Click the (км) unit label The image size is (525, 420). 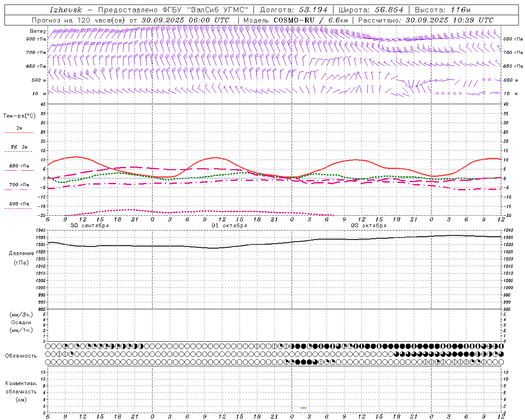tap(21, 399)
